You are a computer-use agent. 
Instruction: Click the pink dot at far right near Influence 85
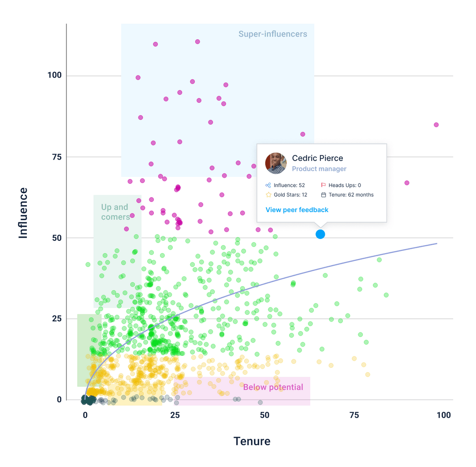[x=436, y=124]
